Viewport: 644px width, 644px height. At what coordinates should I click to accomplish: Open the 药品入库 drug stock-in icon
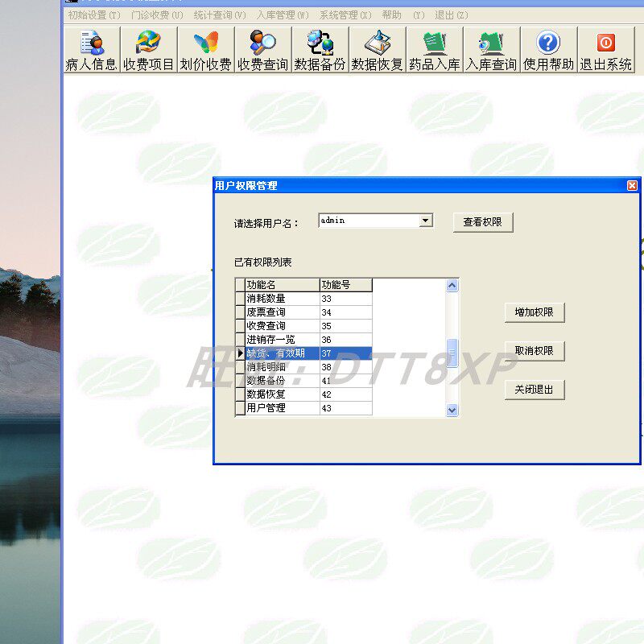click(x=435, y=50)
